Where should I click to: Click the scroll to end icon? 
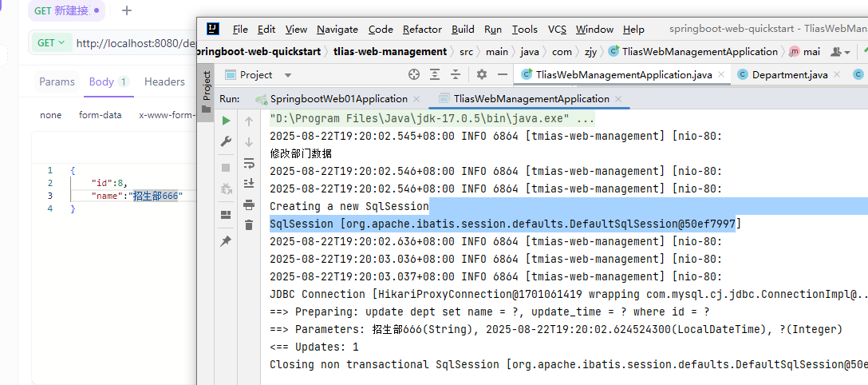point(249,184)
